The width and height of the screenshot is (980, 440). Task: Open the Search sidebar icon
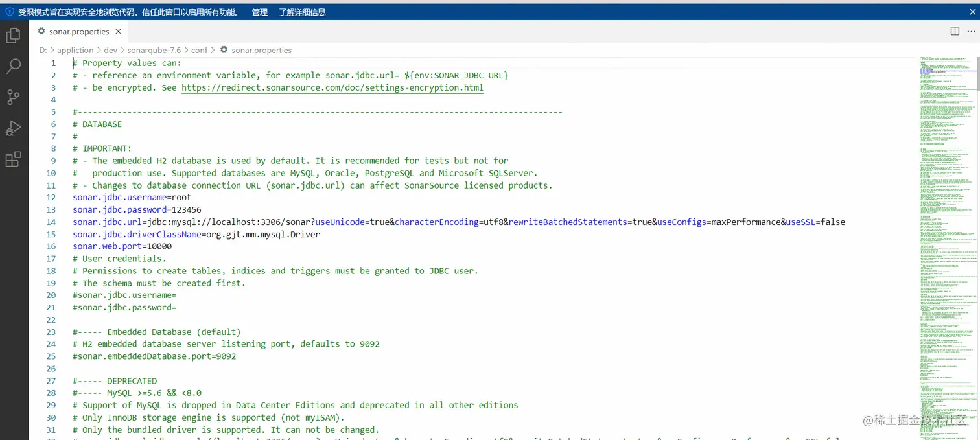(x=13, y=66)
